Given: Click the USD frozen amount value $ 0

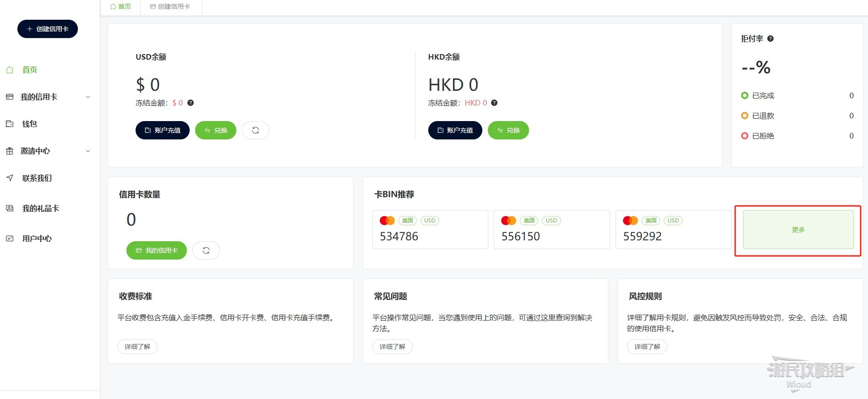Looking at the screenshot, I should (x=178, y=103).
